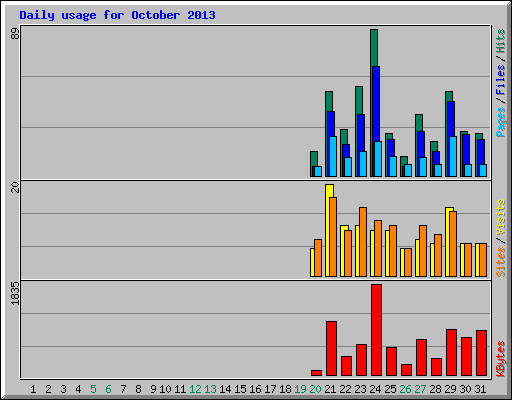512x400 pixels.
Task: Select the red KBytes bar for day 27
Action: pyautogui.click(x=421, y=357)
